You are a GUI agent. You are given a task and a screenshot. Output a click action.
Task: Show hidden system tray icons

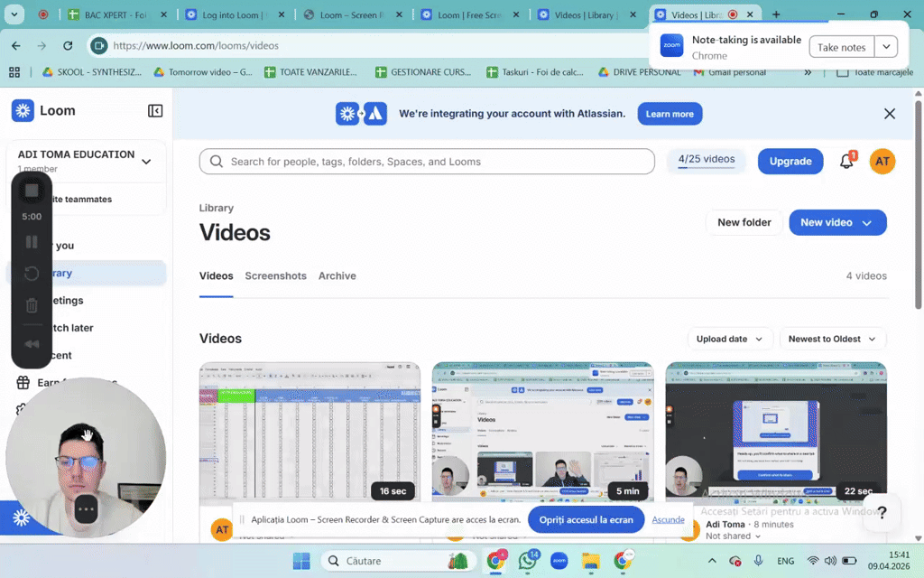coord(712,560)
